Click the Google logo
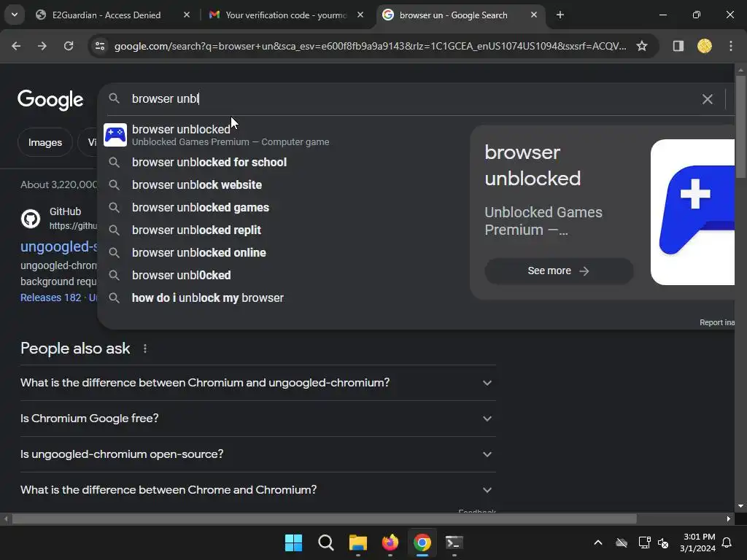The image size is (747, 560). coord(50,100)
